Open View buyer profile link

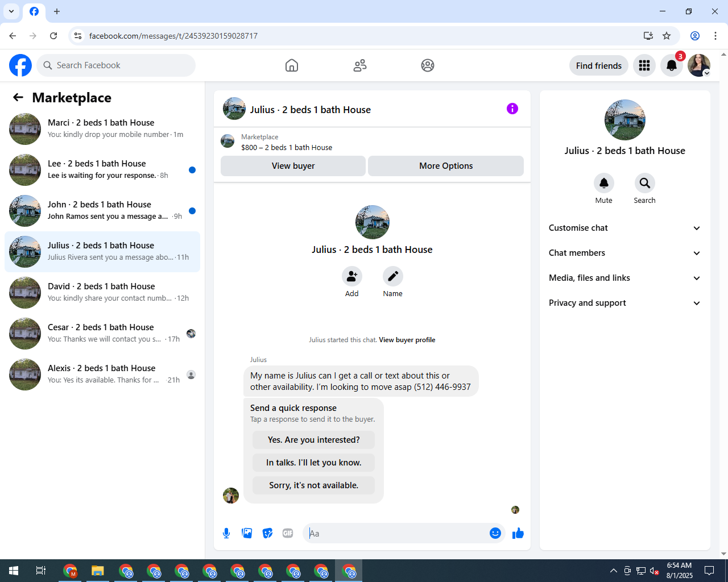point(407,340)
